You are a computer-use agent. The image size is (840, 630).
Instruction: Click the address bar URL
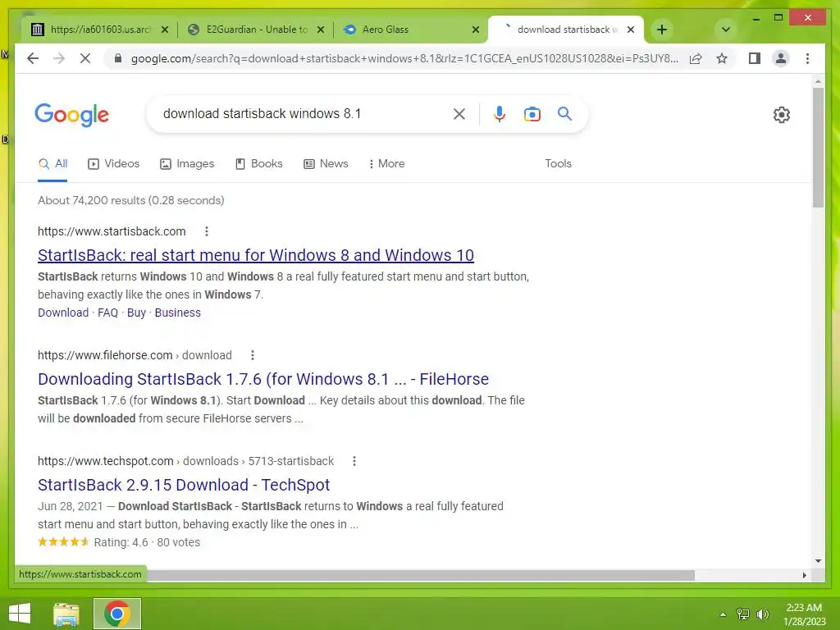point(404,58)
